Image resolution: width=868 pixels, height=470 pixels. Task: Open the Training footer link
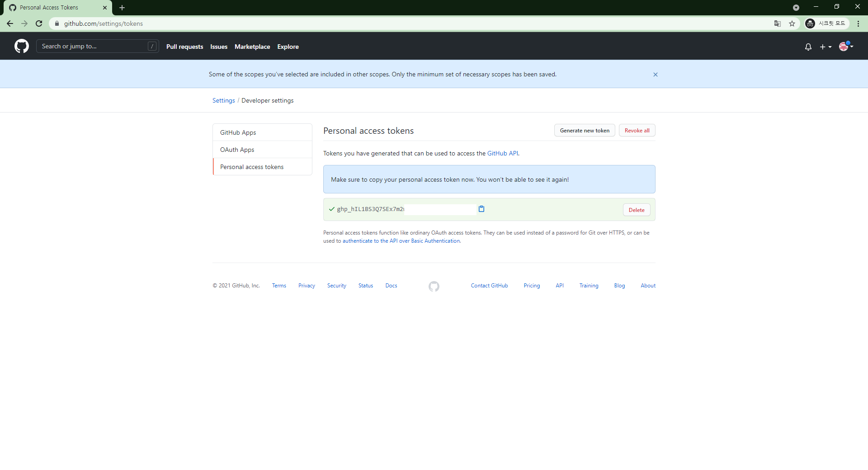tap(589, 286)
